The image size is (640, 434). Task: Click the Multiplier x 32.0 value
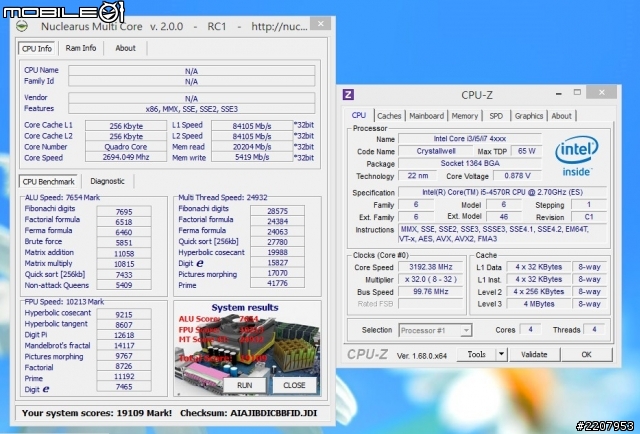pos(431,279)
